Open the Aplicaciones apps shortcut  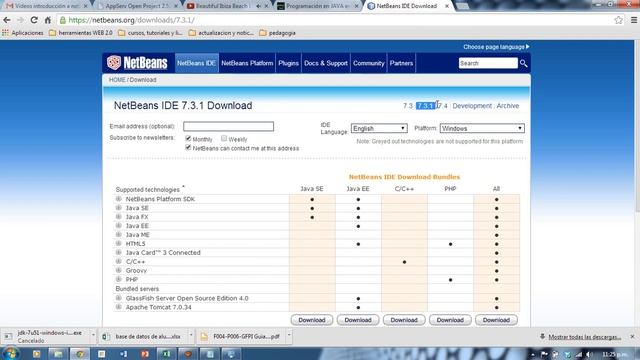pos(23,33)
